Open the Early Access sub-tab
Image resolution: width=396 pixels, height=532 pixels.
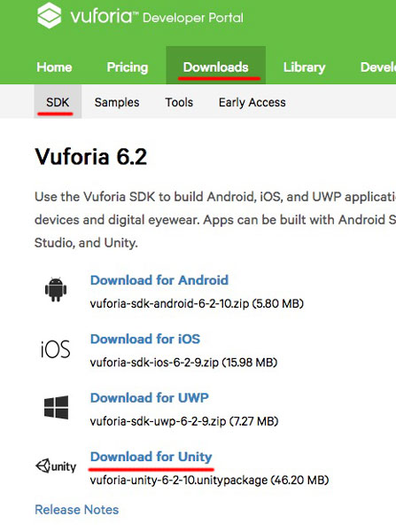pyautogui.click(x=252, y=102)
